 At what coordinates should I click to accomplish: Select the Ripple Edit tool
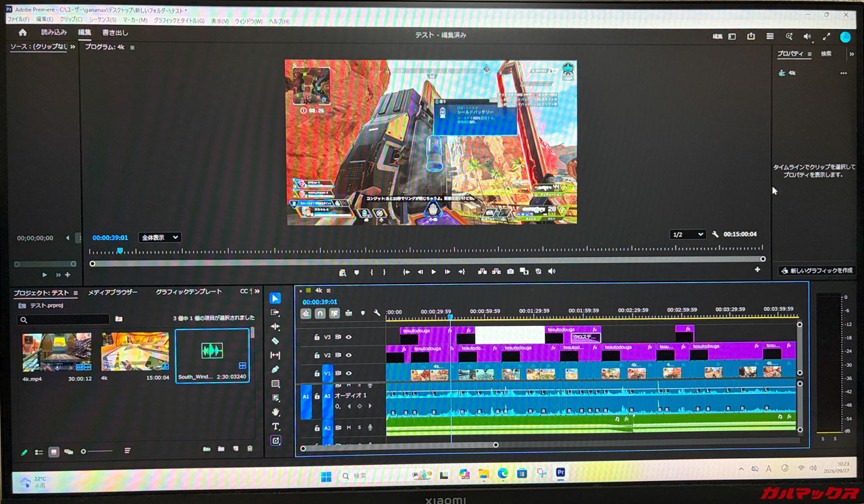point(275,327)
